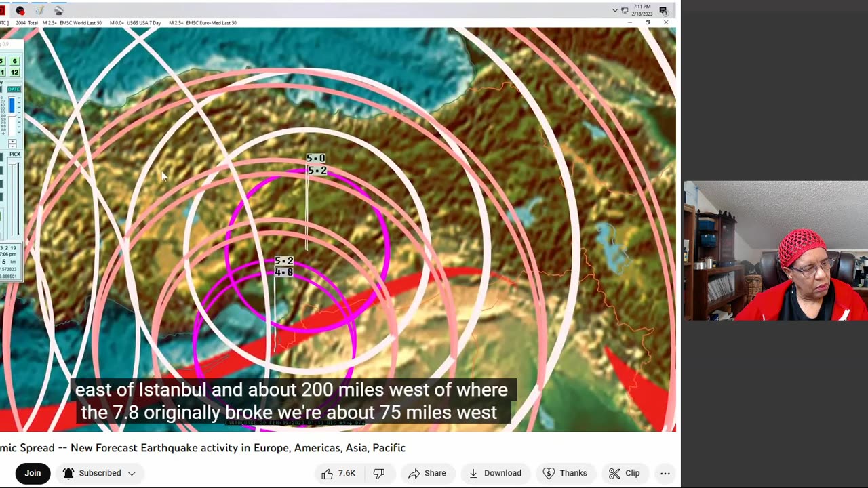Screen dimensions: 868x488
Task: Open the notepad taskbar icon
Action: point(39,10)
